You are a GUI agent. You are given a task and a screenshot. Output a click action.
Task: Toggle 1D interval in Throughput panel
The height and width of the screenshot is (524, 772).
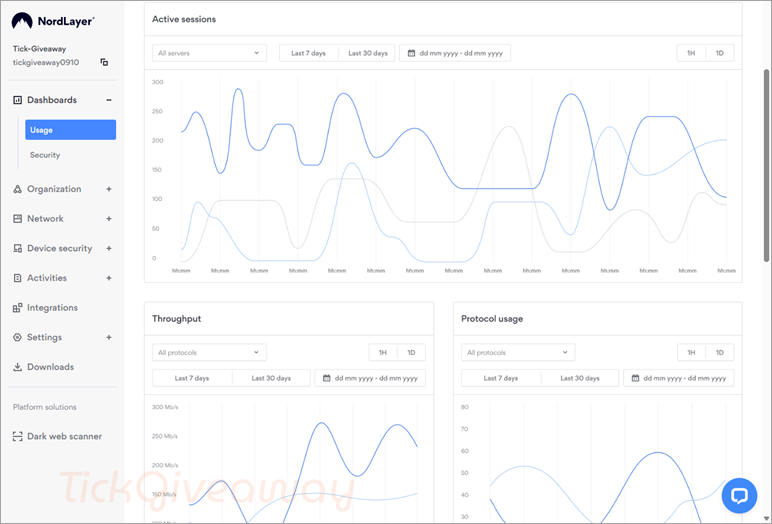click(x=411, y=353)
